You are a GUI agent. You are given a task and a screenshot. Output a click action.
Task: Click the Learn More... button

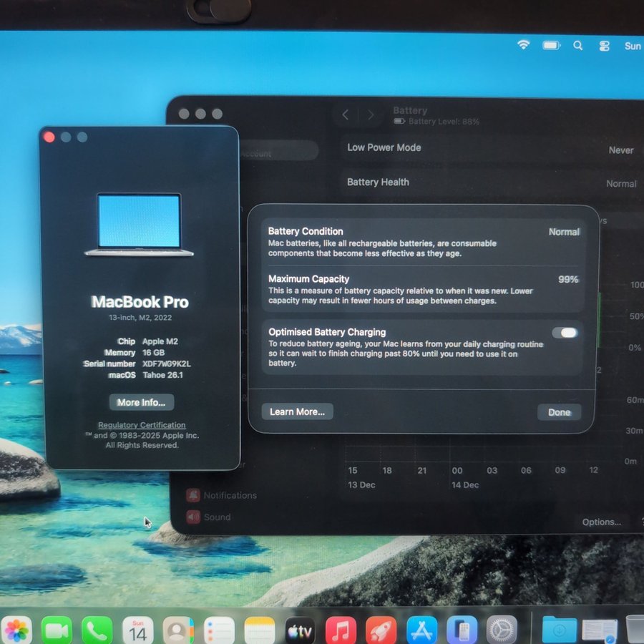pos(297,411)
